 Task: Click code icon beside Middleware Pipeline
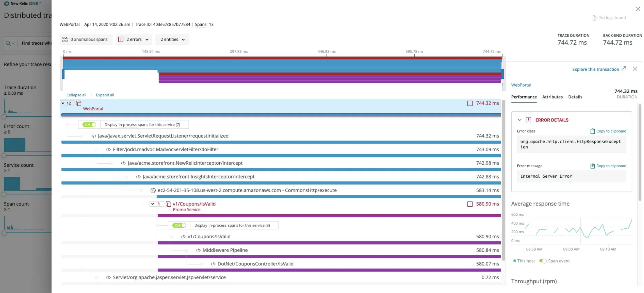(198, 250)
